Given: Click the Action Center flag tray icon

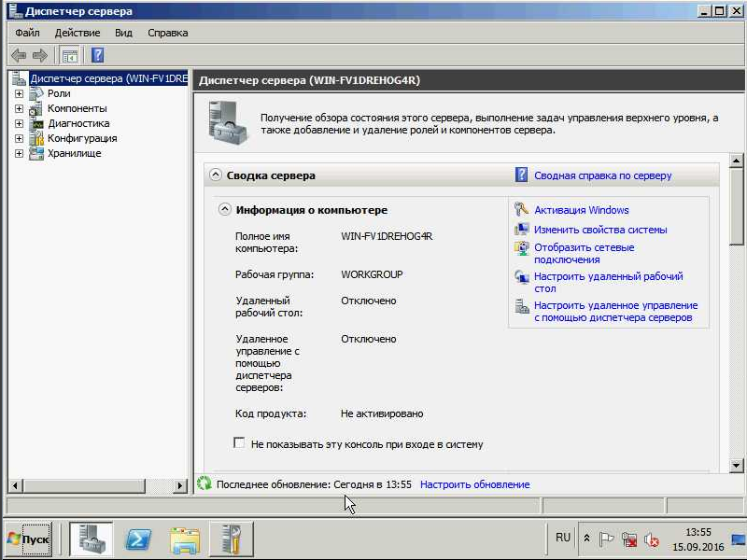Looking at the screenshot, I should click(x=606, y=539).
